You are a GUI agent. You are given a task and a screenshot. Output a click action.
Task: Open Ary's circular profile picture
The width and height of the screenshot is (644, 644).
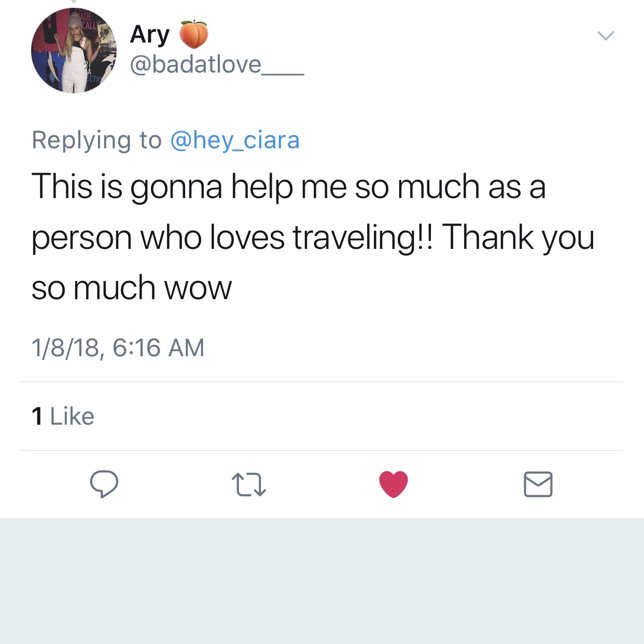[74, 50]
